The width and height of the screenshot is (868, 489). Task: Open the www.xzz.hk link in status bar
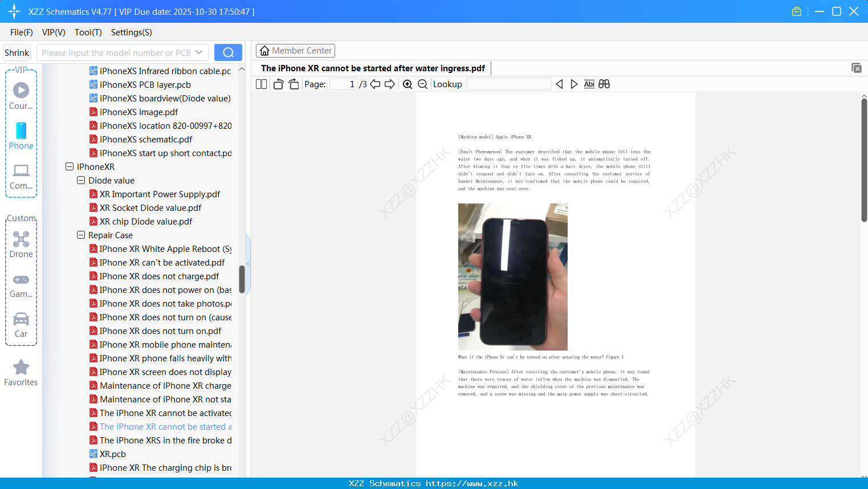click(x=472, y=483)
